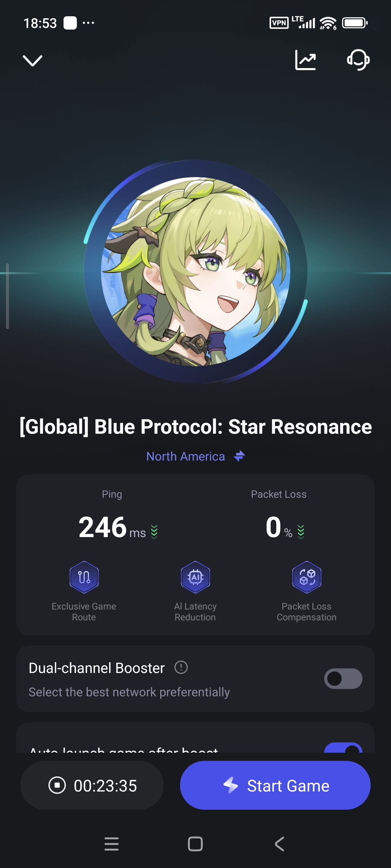Start the game with boost
Image resolution: width=391 pixels, height=868 pixels.
pos(275,786)
